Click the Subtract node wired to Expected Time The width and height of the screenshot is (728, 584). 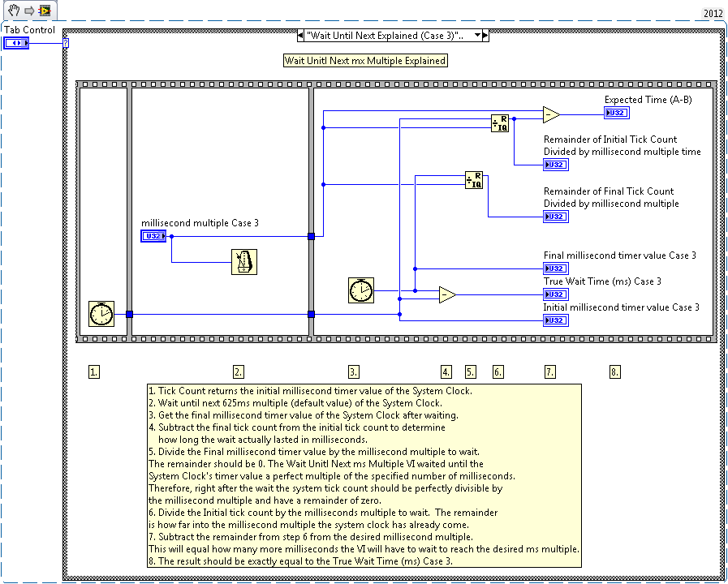pyautogui.click(x=551, y=114)
